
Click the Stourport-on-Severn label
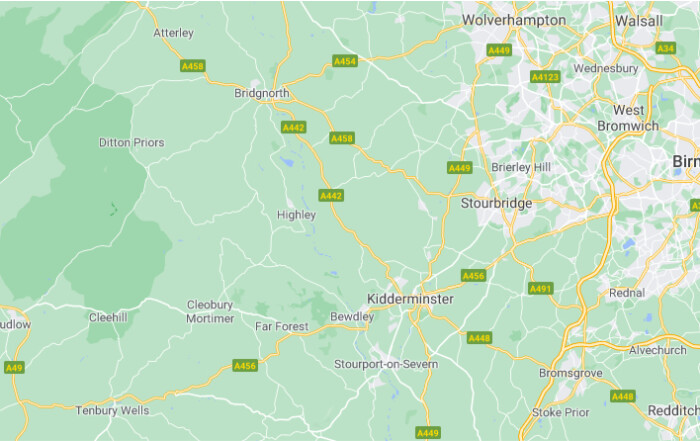coord(386,364)
